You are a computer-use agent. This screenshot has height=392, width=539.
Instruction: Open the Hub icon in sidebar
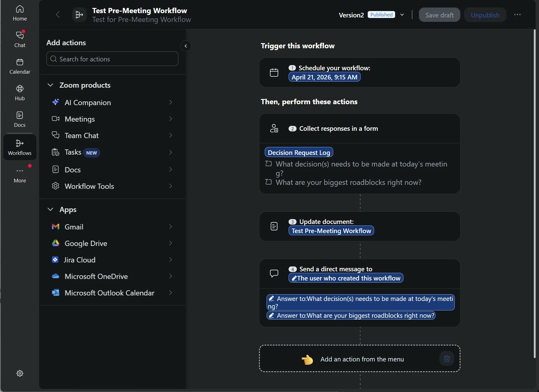pos(20,93)
